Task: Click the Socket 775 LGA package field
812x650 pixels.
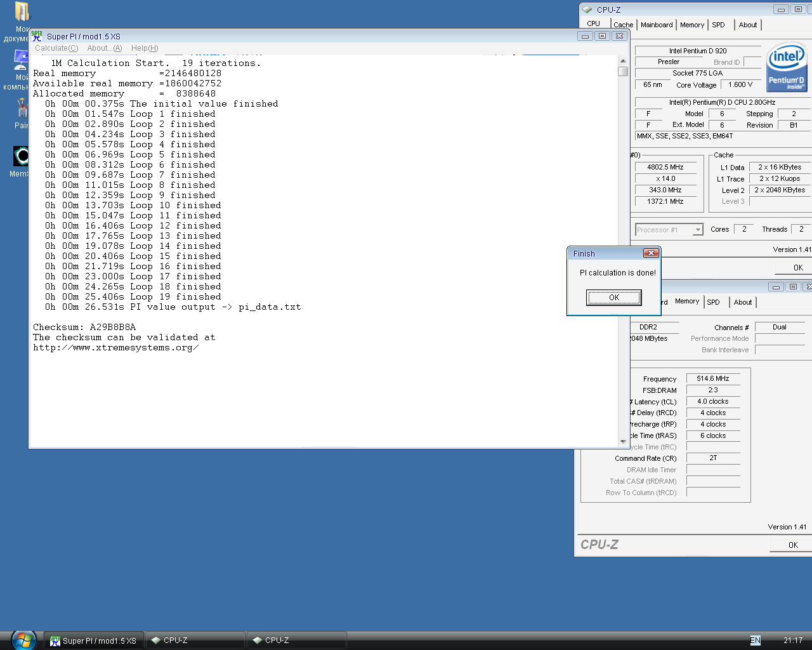Action: click(698, 74)
